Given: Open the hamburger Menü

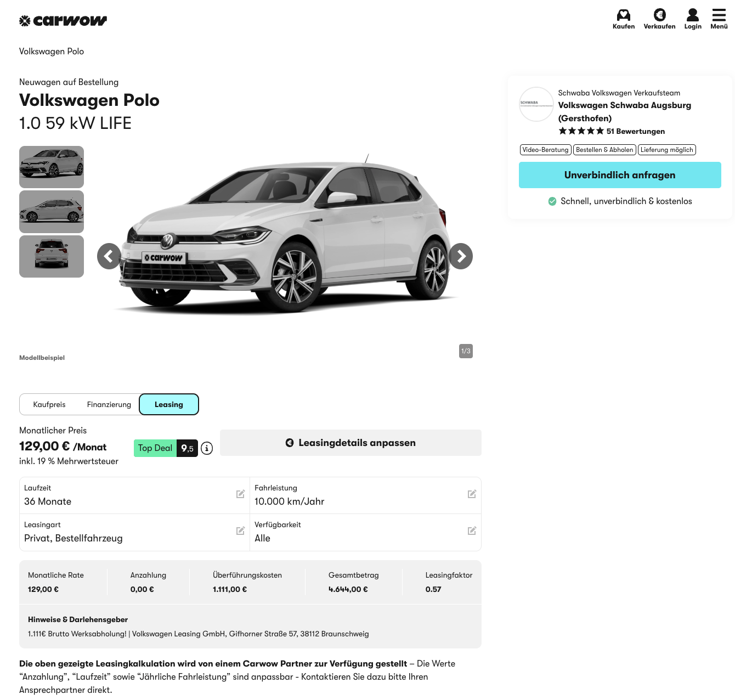Looking at the screenshot, I should 719,15.
